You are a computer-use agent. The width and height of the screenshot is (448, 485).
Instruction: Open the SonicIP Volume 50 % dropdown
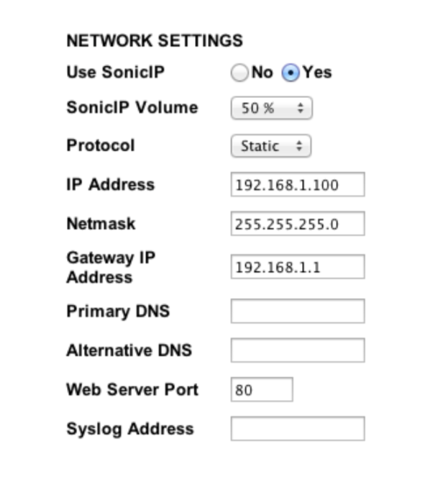(x=271, y=109)
